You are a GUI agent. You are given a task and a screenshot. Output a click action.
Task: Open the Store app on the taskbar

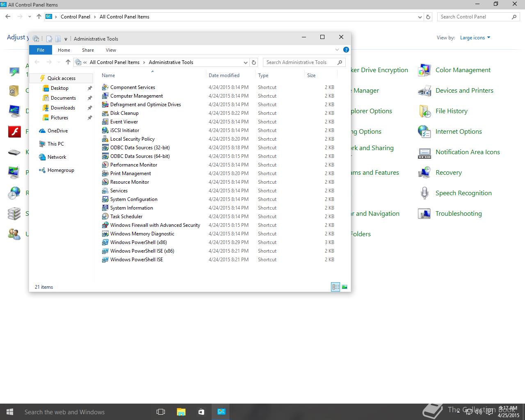(x=201, y=412)
